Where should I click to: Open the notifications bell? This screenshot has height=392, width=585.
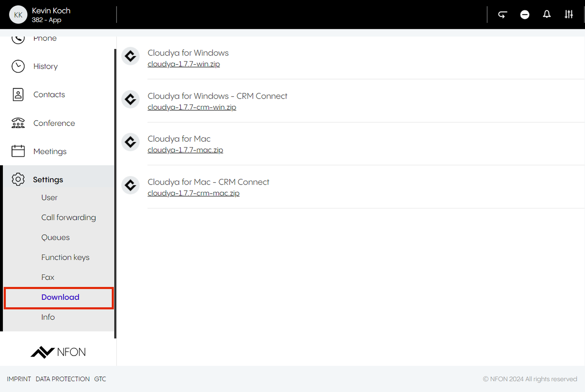(547, 14)
